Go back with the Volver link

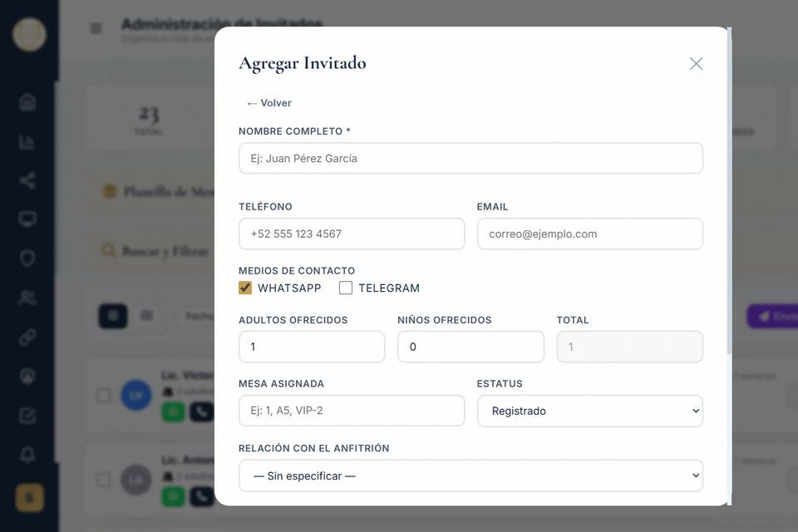point(269,103)
